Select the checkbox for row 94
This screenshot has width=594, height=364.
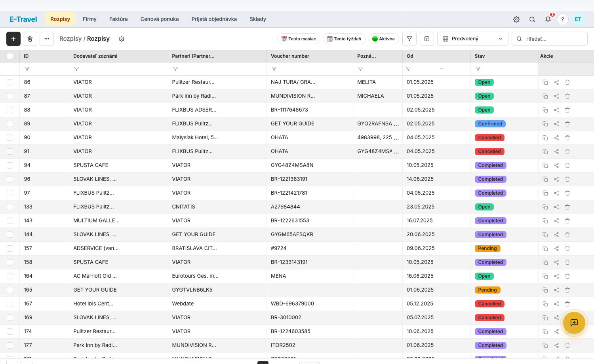10,165
